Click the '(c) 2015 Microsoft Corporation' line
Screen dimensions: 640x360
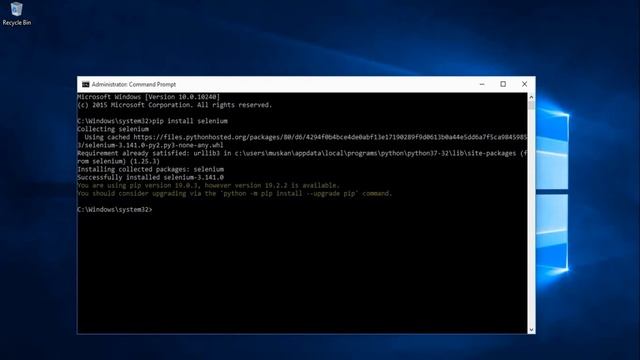pyautogui.click(x=174, y=105)
